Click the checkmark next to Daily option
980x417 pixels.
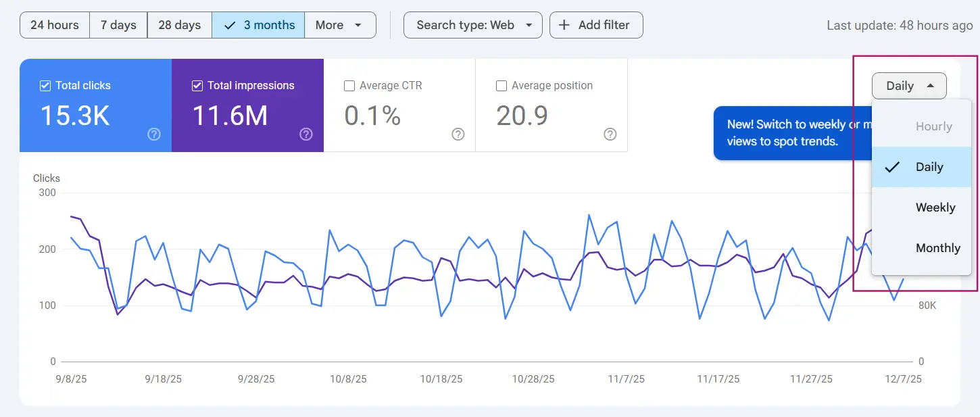[x=892, y=167]
